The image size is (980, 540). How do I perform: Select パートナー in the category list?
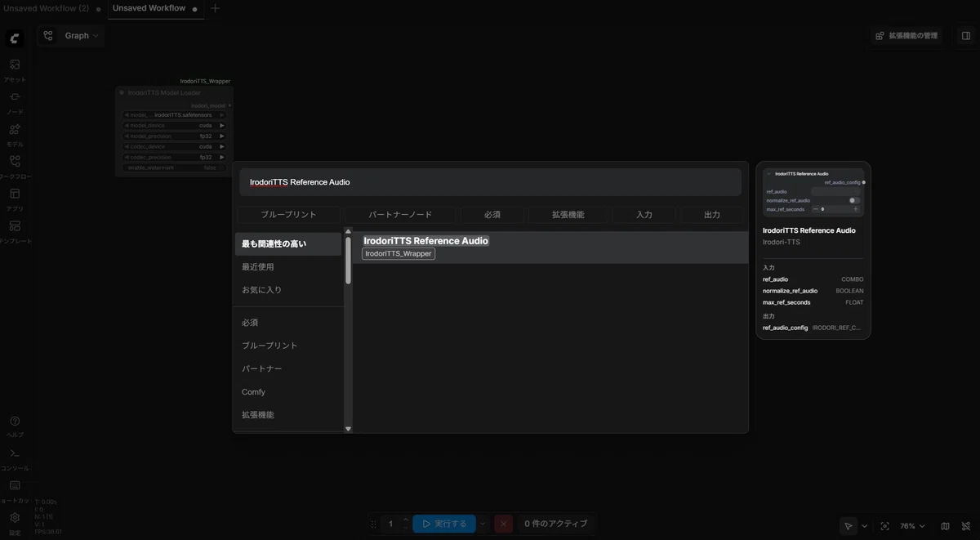click(288, 368)
